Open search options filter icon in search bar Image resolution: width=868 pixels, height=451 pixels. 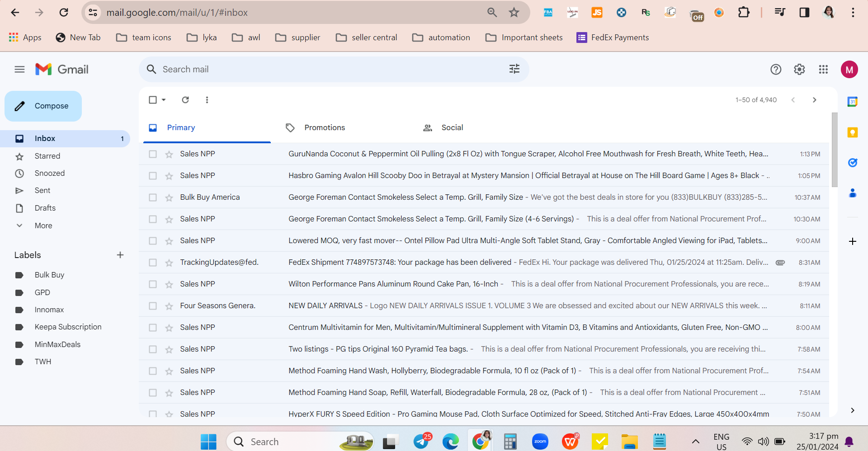514,69
